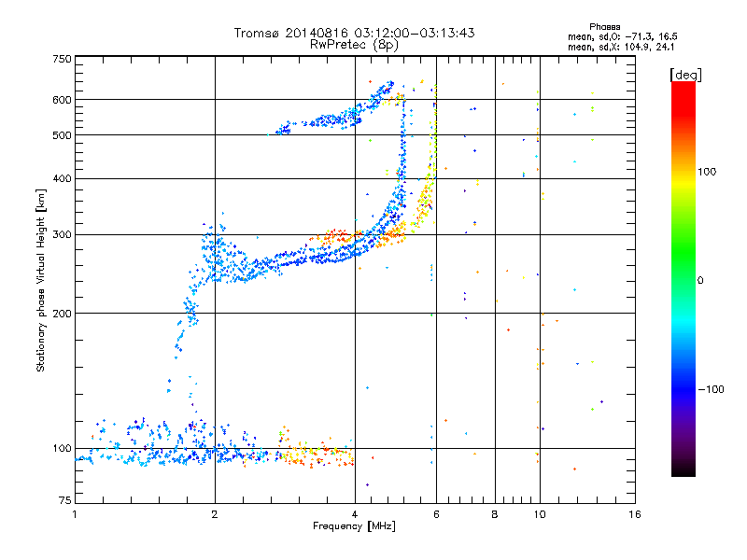This screenshot has height=560, width=747.
Task: Click the y-axis '500' tick label
Action: coord(62,135)
